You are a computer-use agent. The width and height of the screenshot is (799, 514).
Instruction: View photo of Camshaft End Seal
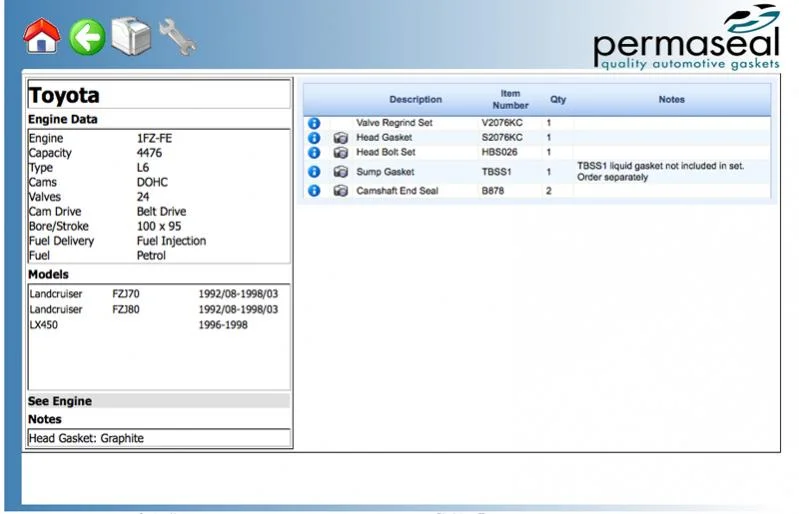[x=340, y=191]
